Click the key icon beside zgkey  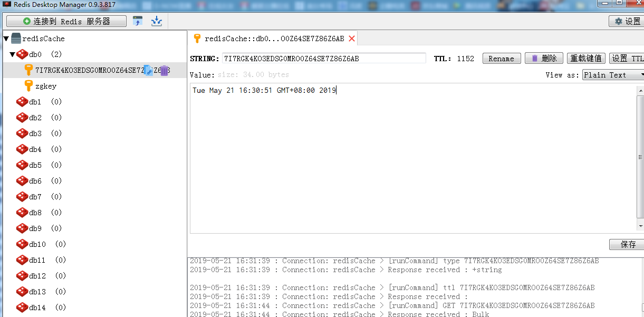click(29, 86)
